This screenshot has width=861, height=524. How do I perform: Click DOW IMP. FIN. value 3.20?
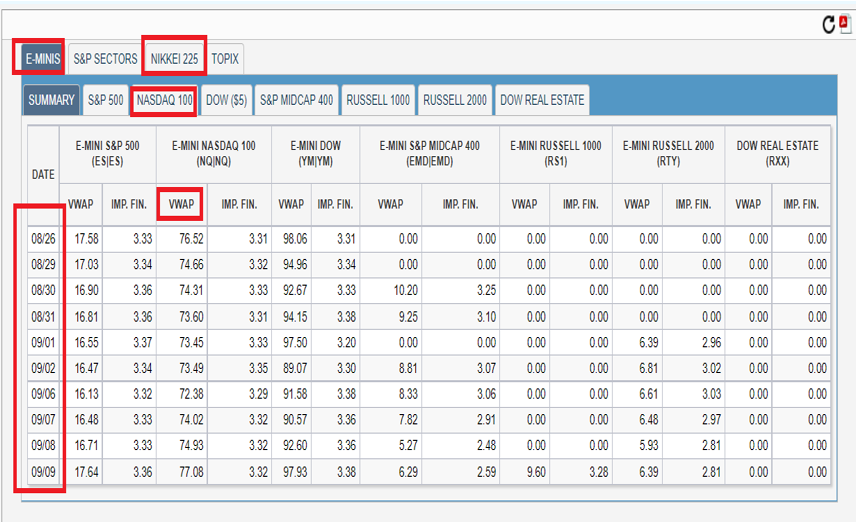pos(346,343)
